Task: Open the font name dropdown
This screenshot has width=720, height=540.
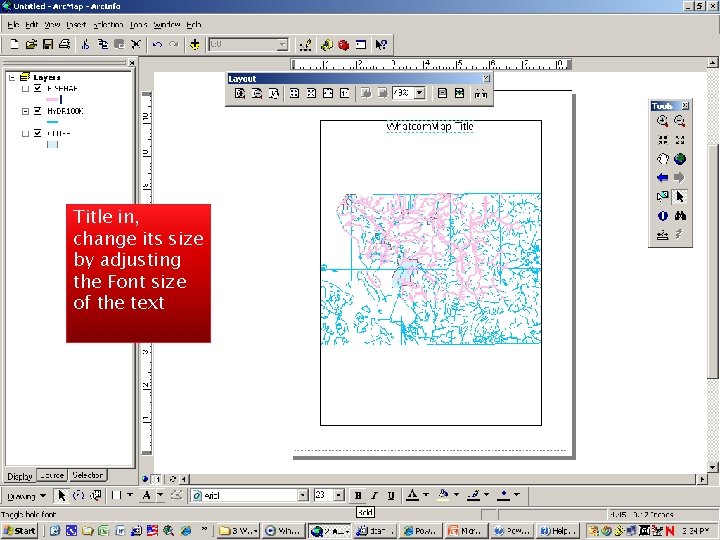Action: 303,495
